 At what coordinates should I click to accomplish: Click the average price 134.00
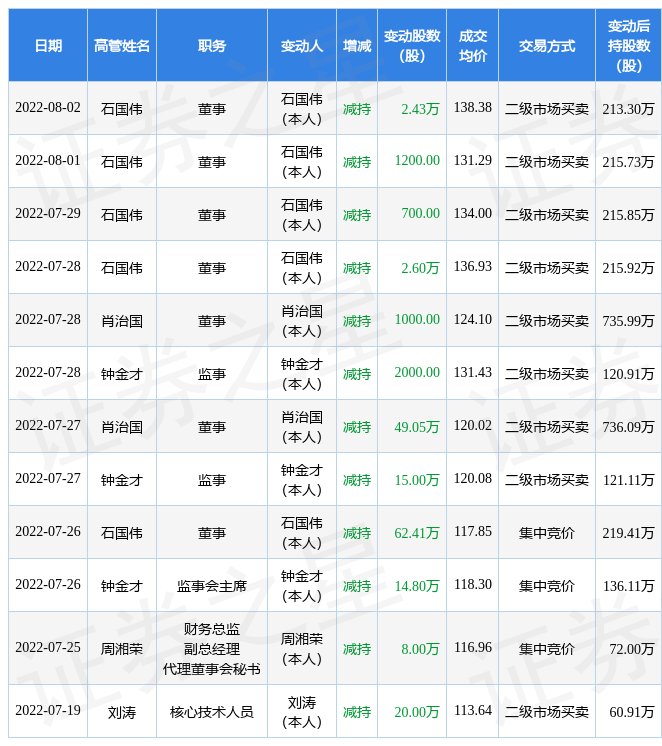[473, 213]
